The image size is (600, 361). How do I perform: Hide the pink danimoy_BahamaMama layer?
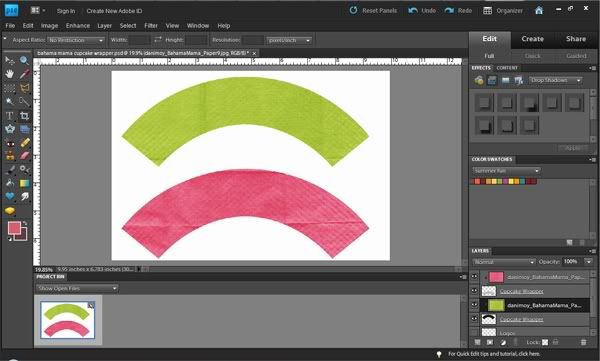(x=474, y=277)
